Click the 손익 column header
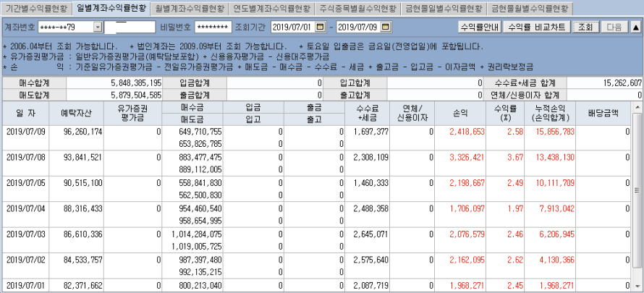The image size is (644, 293). [x=460, y=114]
